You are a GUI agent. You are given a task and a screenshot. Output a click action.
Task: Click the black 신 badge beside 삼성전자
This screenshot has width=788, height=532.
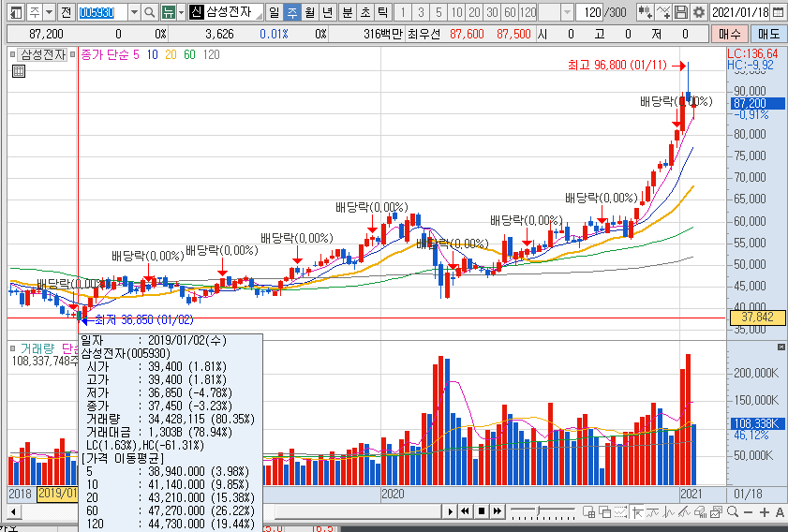coord(196,12)
